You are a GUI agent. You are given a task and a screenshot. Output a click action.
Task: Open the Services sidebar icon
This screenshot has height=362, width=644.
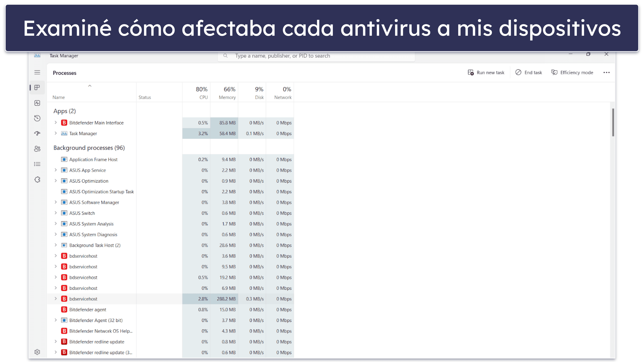37,180
